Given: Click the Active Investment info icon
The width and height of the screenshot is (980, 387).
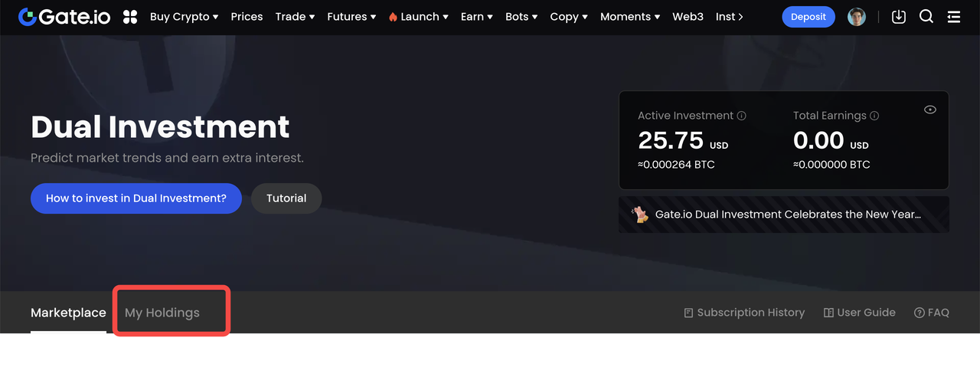Looking at the screenshot, I should coord(741,116).
